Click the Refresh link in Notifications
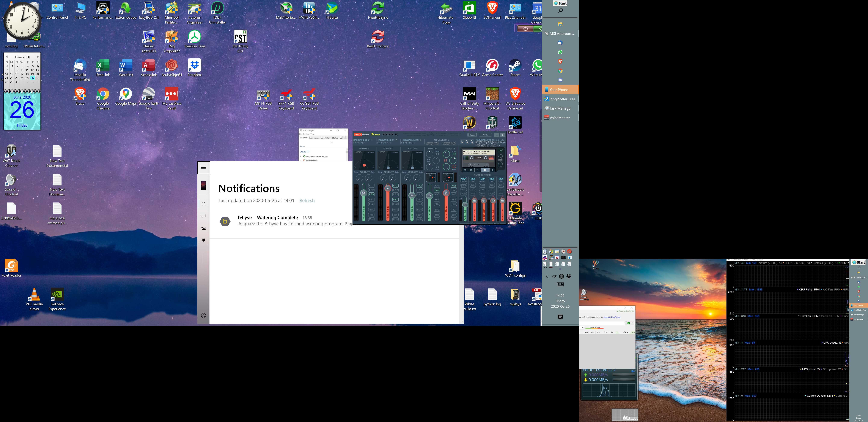Viewport: 868px width, 422px height. pyautogui.click(x=307, y=200)
